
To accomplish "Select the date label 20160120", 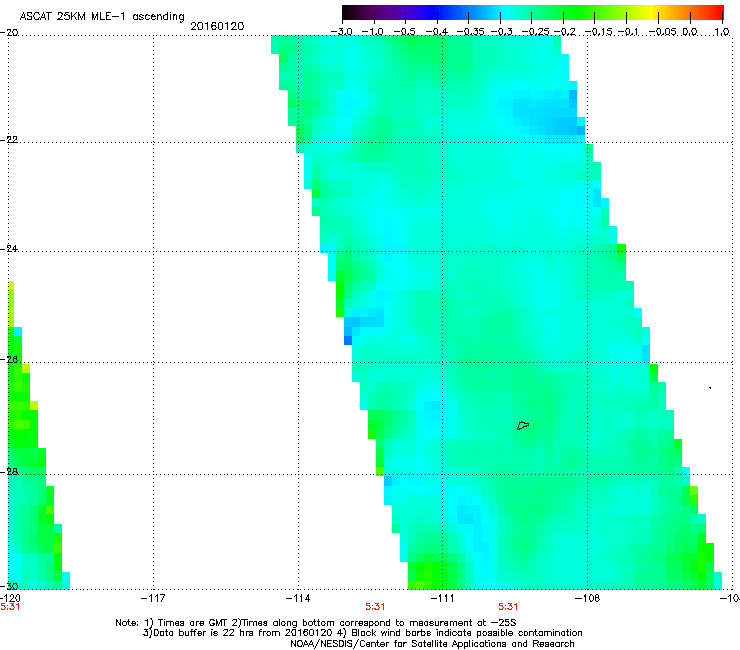I will pos(217,26).
